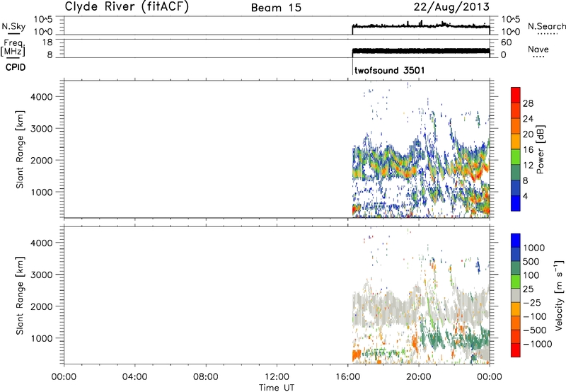The width and height of the screenshot is (566, 392).
Task: Click the "N.Sky" legend label
Action: [x=13, y=26]
